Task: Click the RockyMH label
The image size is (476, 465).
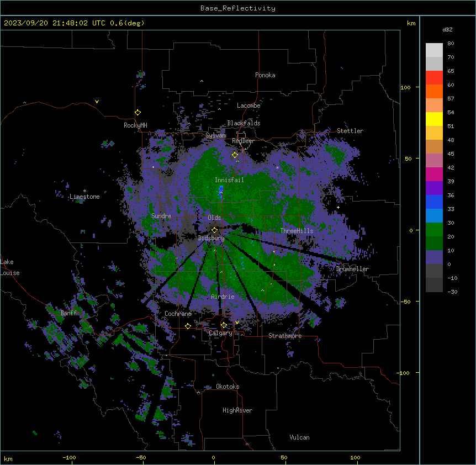Action: pos(135,125)
